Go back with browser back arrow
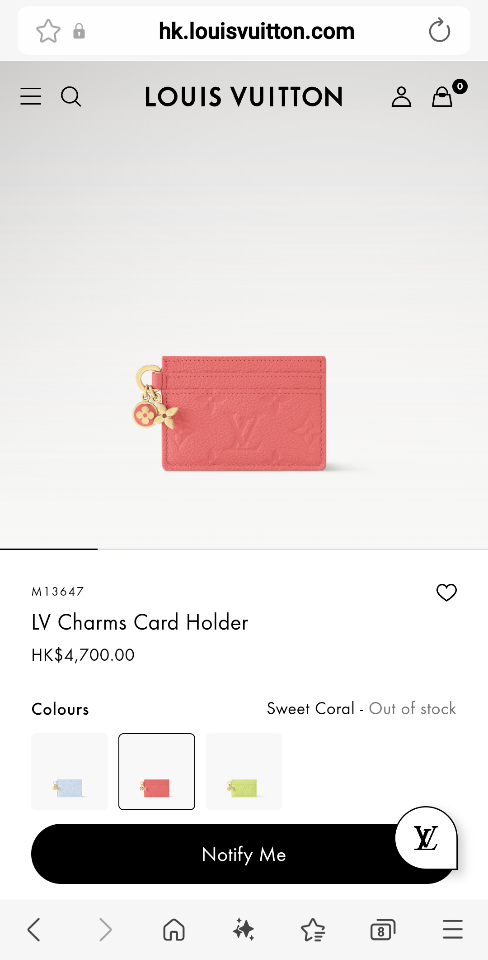Viewport: 488px width, 960px height. tap(34, 930)
